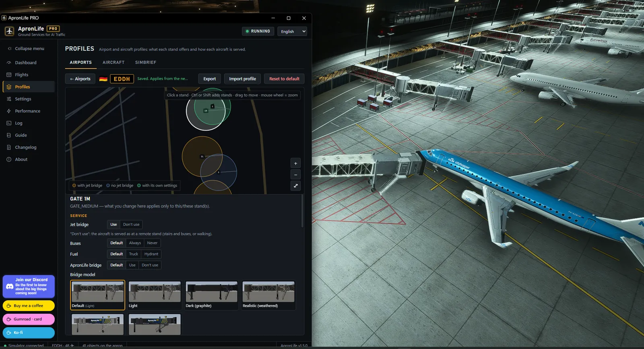The height and width of the screenshot is (349, 644).
Task: Click Import profile button
Action: pyautogui.click(x=242, y=79)
